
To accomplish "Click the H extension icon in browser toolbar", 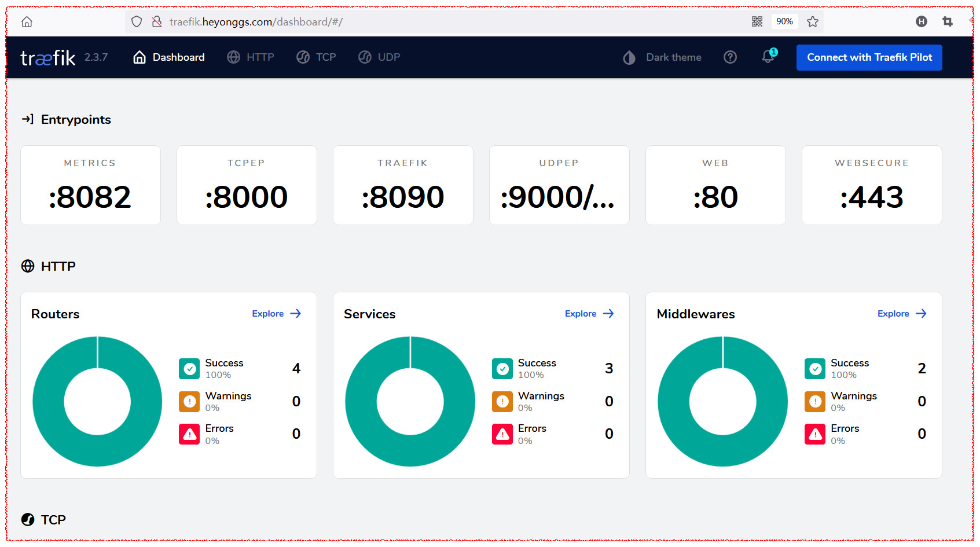I will [922, 21].
